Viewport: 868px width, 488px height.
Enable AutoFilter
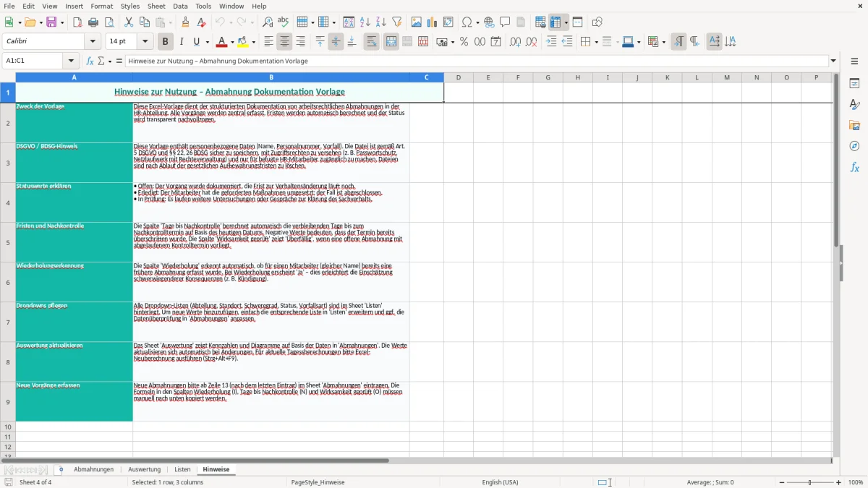tap(396, 22)
